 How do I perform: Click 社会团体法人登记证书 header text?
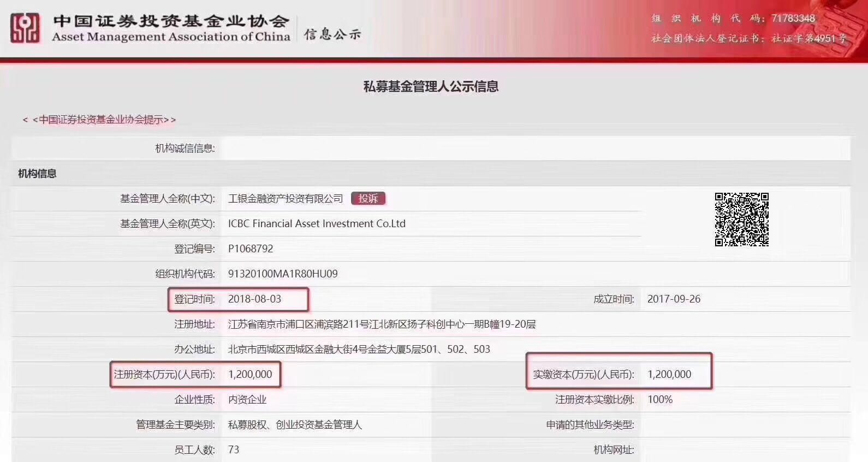coord(748,38)
